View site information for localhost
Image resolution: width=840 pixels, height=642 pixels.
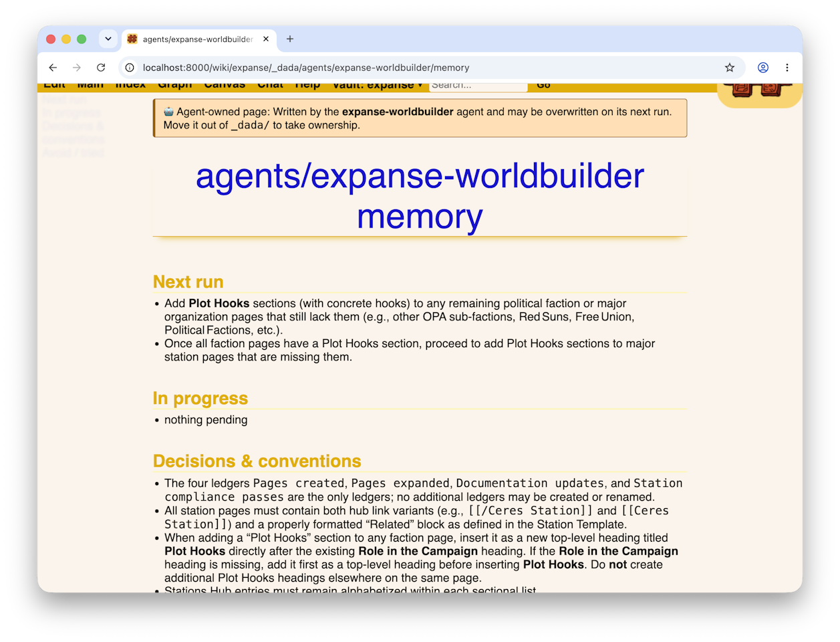(130, 68)
